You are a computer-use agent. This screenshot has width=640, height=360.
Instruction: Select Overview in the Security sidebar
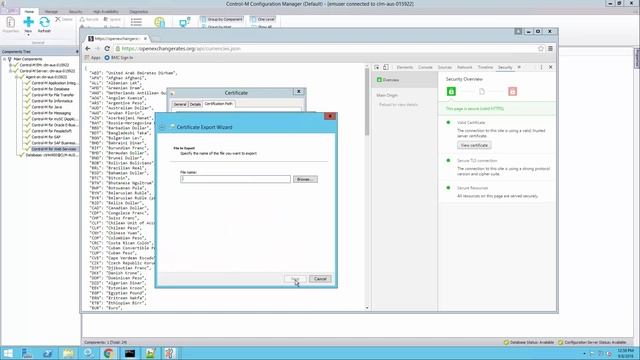pos(404,80)
